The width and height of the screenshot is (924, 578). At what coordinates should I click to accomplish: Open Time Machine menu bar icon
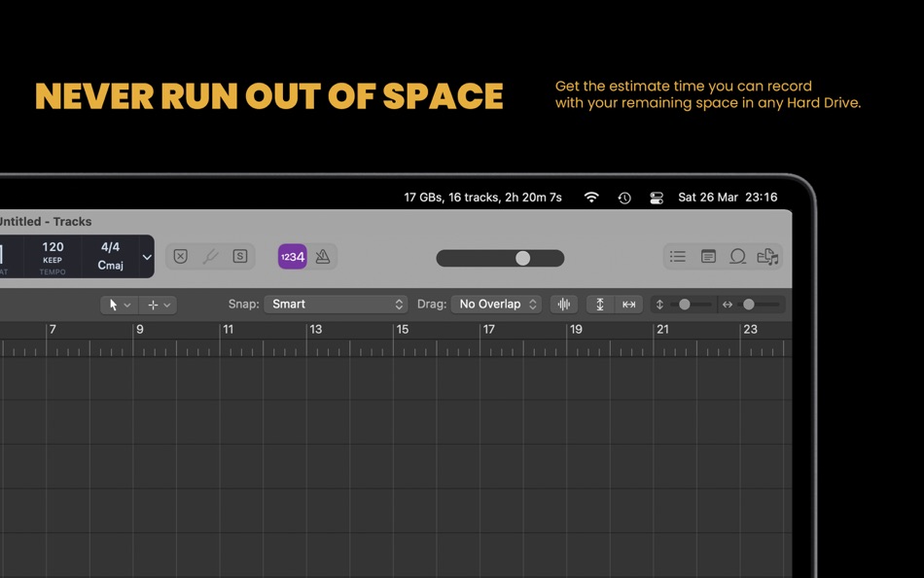[624, 199]
